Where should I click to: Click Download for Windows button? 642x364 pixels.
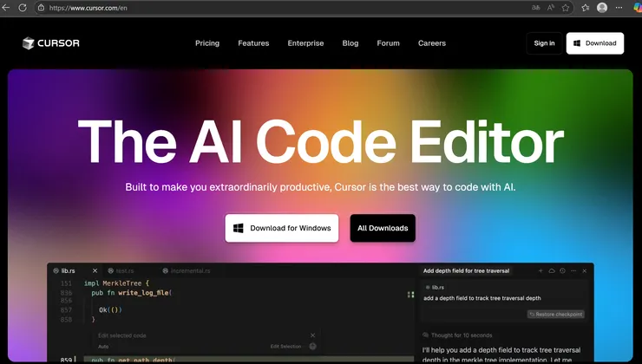tap(282, 228)
